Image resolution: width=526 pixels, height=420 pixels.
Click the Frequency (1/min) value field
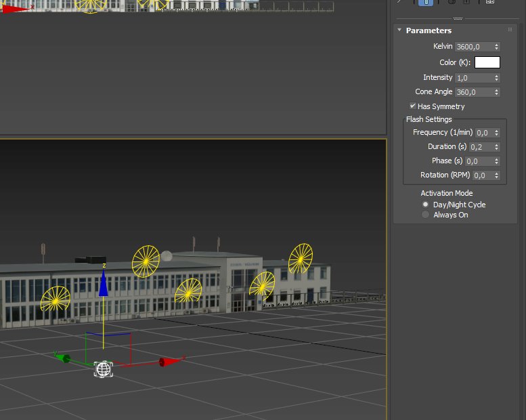(x=483, y=133)
